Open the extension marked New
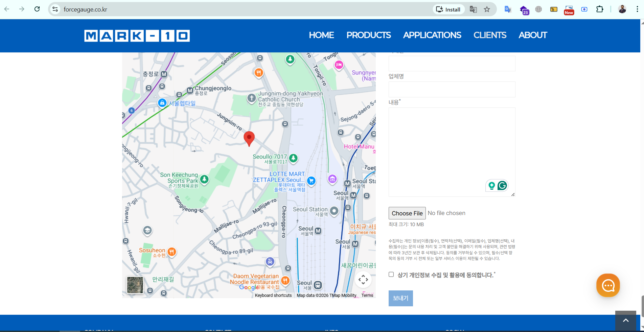Viewport: 644px width, 332px height. 569,10
